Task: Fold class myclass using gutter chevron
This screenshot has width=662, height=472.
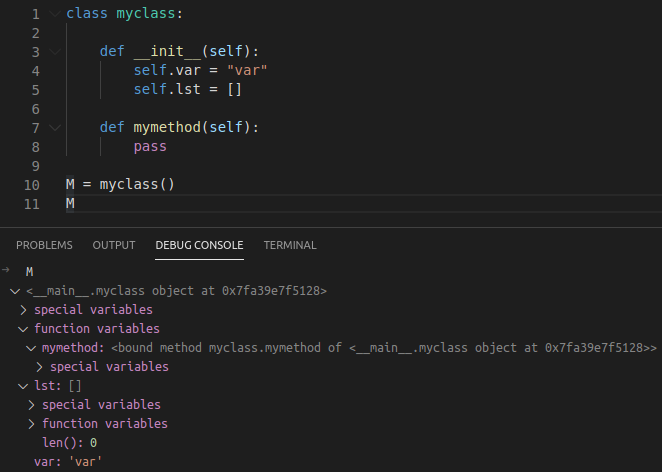Action: point(54,15)
